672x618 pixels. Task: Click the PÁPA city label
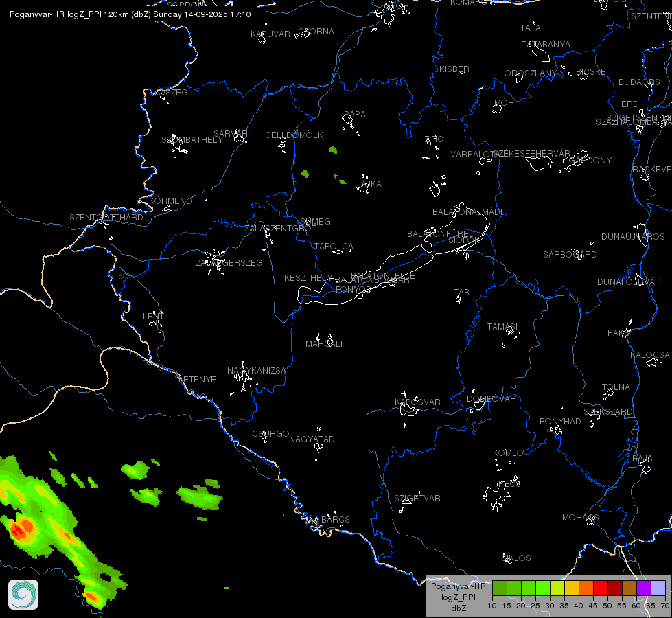354,114
